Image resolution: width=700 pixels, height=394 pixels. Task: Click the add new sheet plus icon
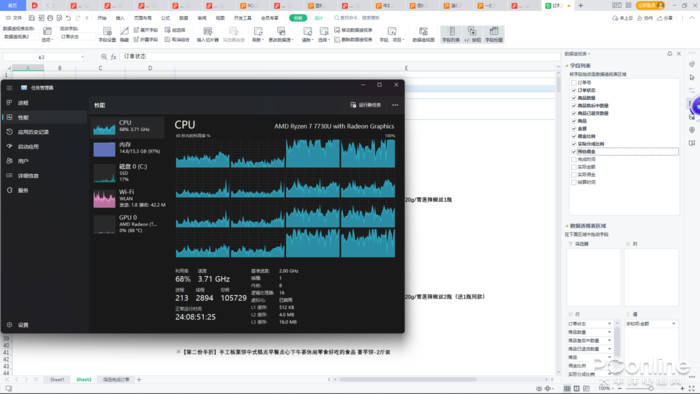(x=139, y=379)
